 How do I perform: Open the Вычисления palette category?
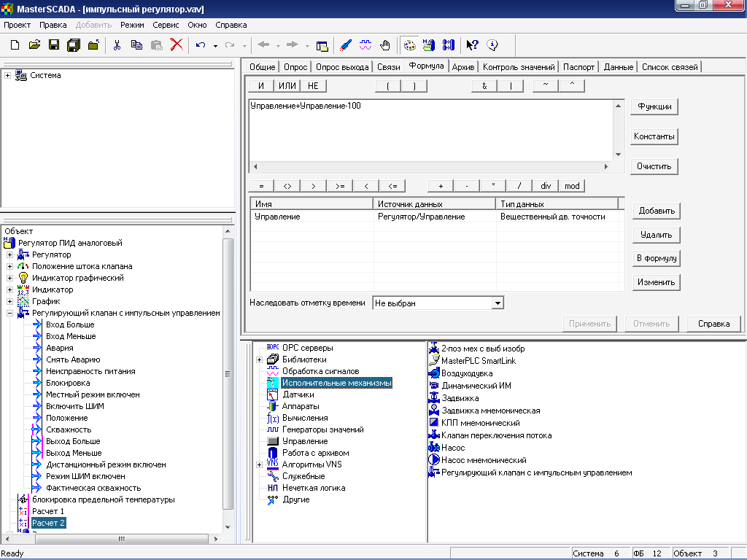pyautogui.click(x=305, y=418)
